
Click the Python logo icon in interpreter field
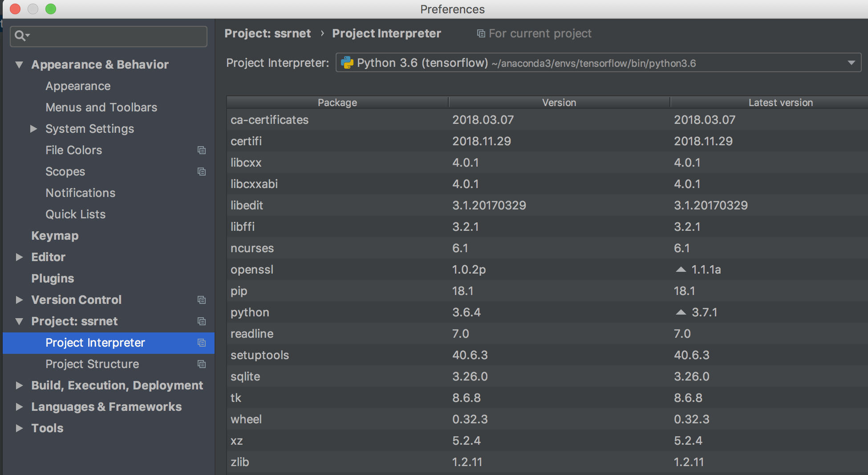(347, 63)
